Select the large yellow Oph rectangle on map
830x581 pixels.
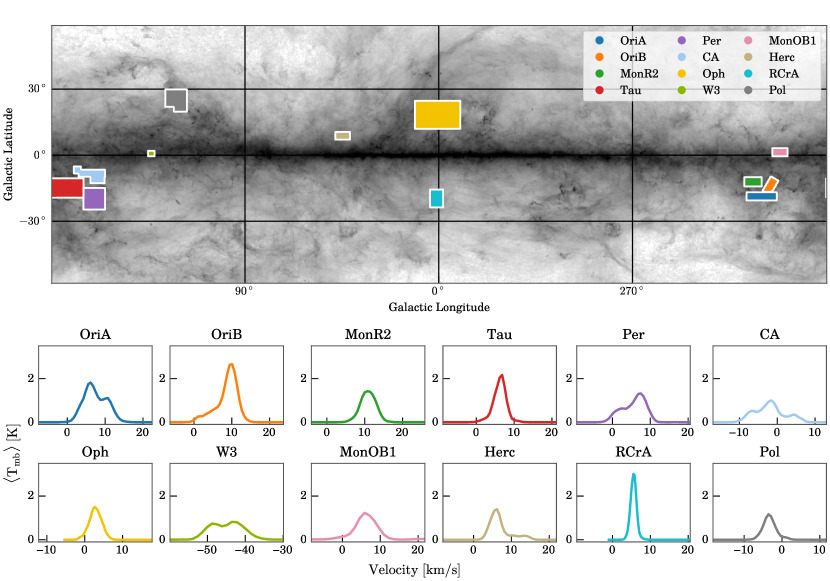coord(437,115)
